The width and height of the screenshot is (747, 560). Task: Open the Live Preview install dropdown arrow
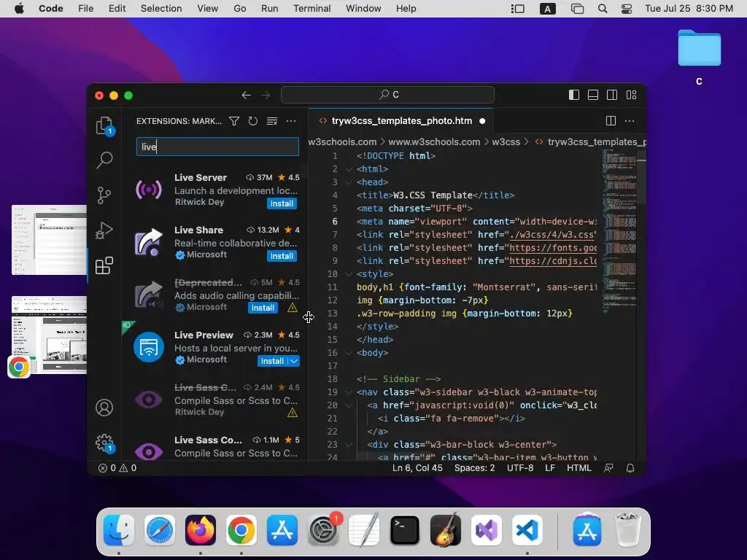tap(294, 361)
